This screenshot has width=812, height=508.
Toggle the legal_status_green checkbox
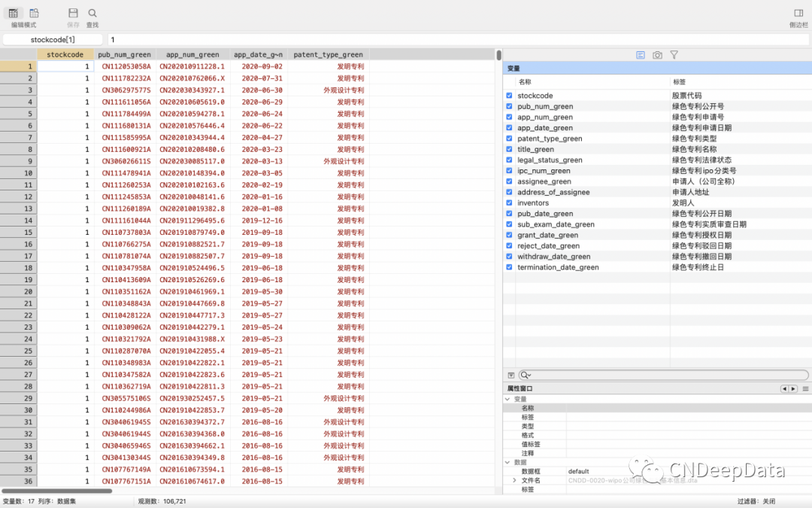(509, 160)
